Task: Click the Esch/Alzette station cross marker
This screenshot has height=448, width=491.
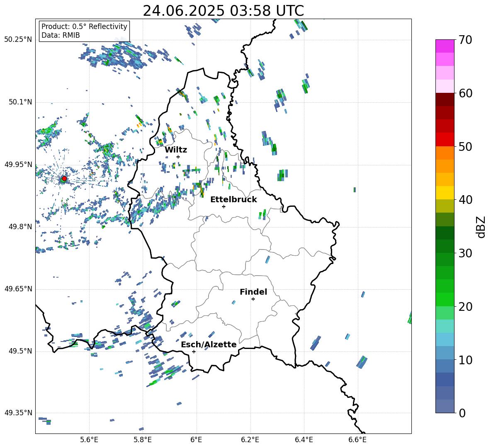Action: [194, 351]
